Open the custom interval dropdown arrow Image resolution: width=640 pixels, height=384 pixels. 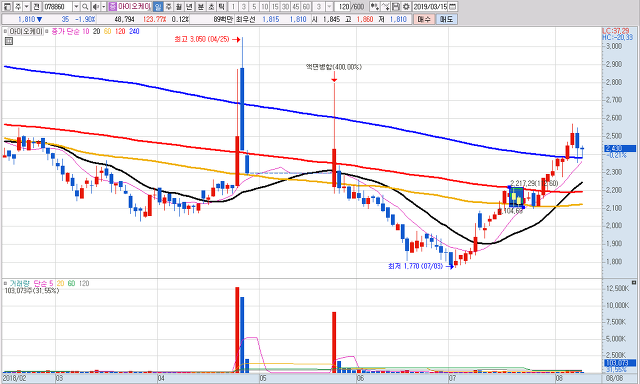pyautogui.click(x=329, y=7)
